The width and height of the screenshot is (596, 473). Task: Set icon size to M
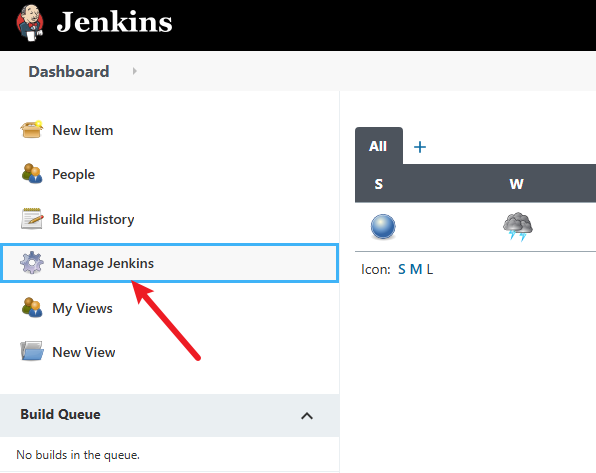(416, 270)
